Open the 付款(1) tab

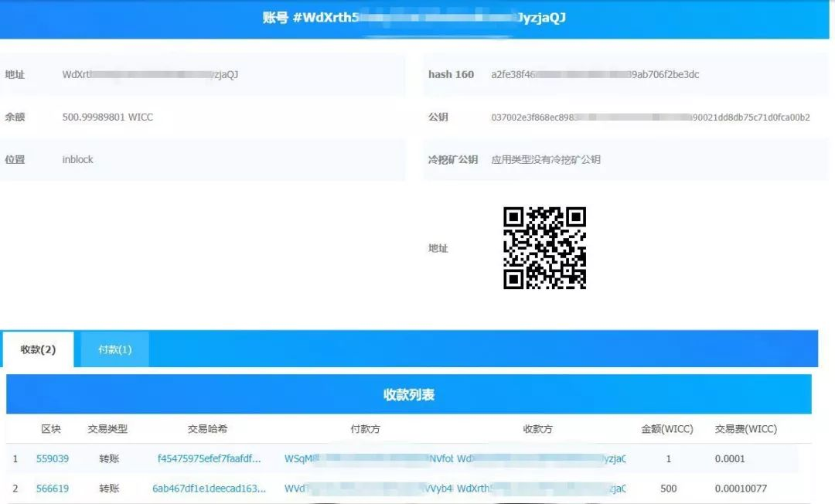point(114,349)
